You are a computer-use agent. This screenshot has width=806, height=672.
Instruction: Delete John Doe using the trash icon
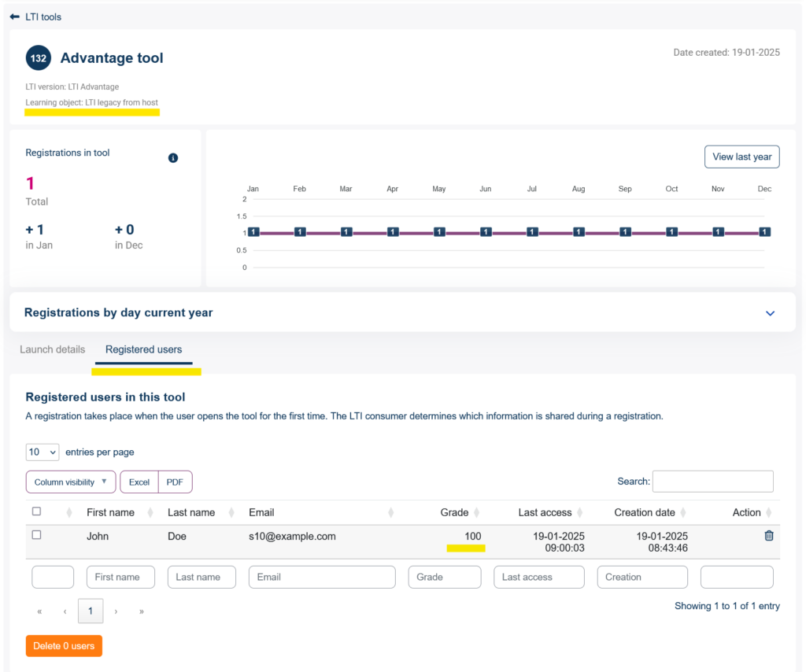(768, 535)
